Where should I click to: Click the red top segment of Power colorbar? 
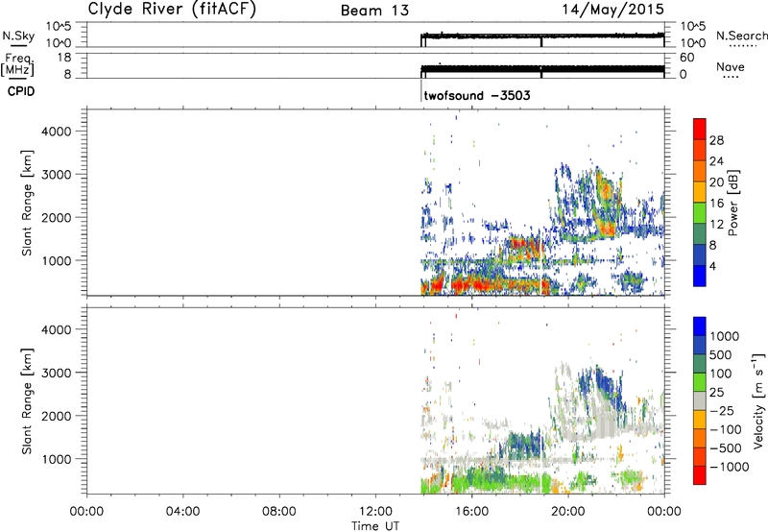pyautogui.click(x=700, y=129)
